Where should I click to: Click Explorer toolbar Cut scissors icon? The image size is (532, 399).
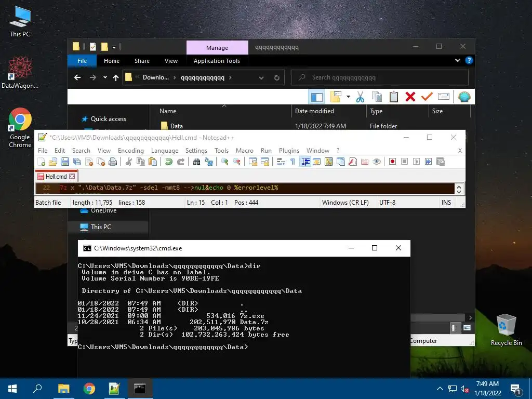point(361,97)
